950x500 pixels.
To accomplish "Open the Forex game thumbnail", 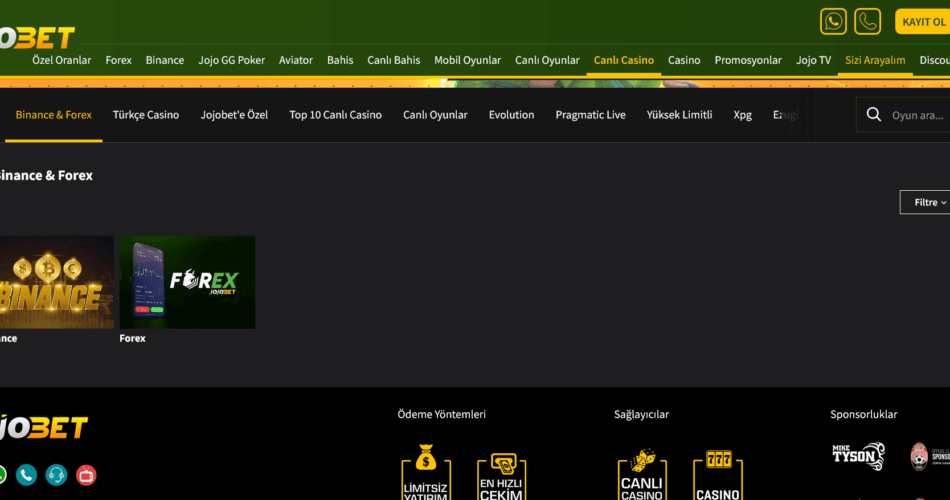I will [x=187, y=282].
